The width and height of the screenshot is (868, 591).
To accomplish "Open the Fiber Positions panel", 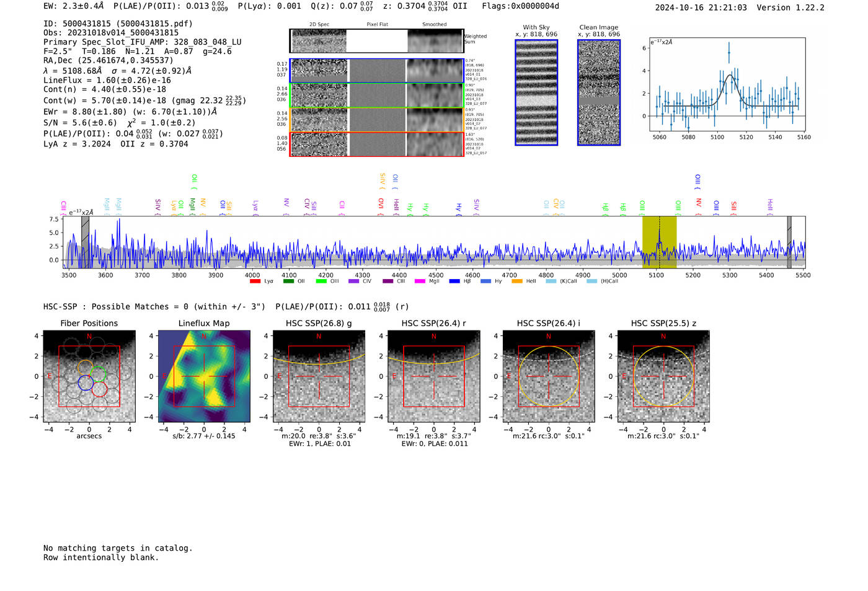I will 89,376.
